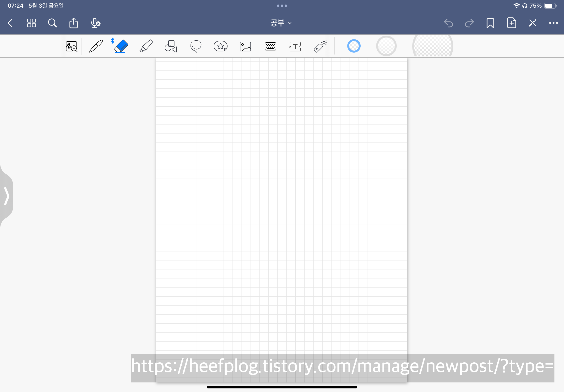Open the share and export menu
This screenshot has width=564, height=392.
coord(73,23)
